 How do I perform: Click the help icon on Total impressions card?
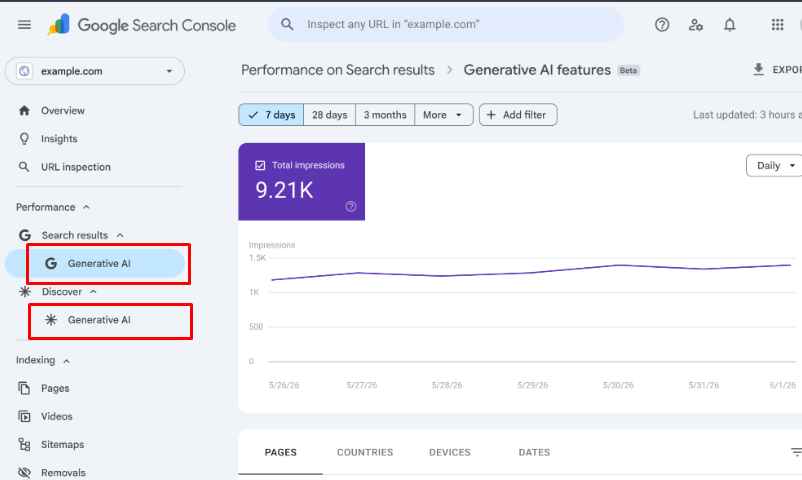pyautogui.click(x=351, y=207)
